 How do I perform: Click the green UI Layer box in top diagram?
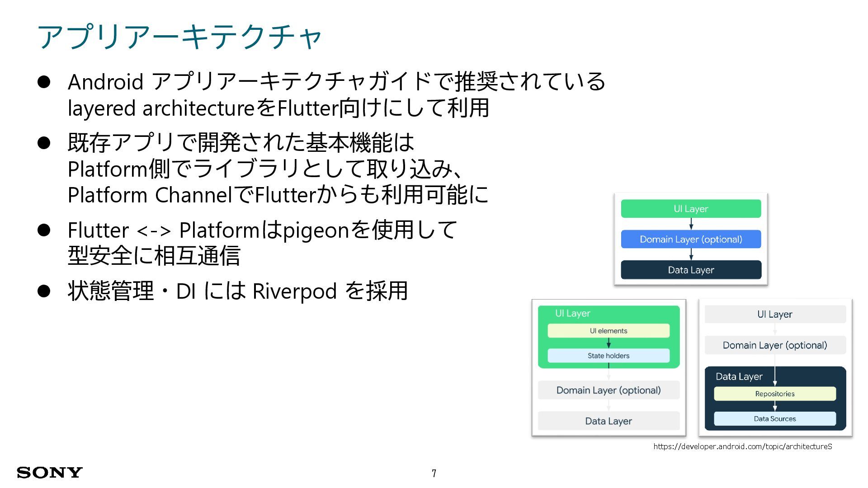tap(691, 209)
